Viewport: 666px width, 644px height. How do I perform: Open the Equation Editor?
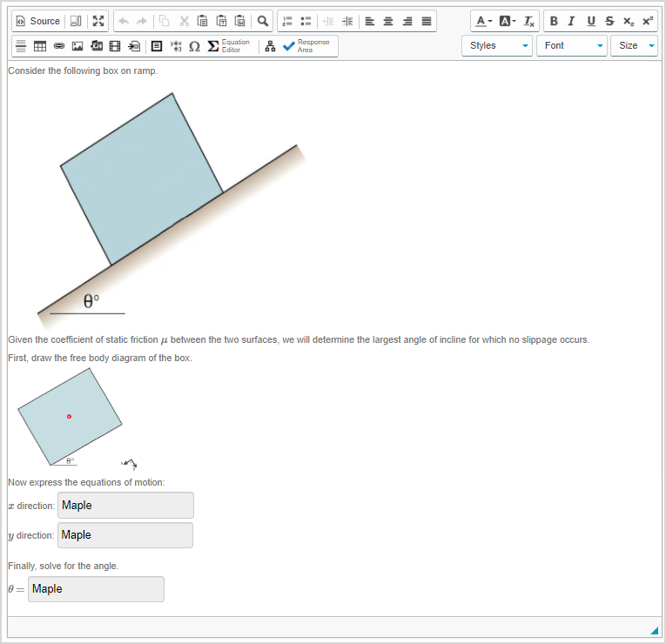click(229, 46)
